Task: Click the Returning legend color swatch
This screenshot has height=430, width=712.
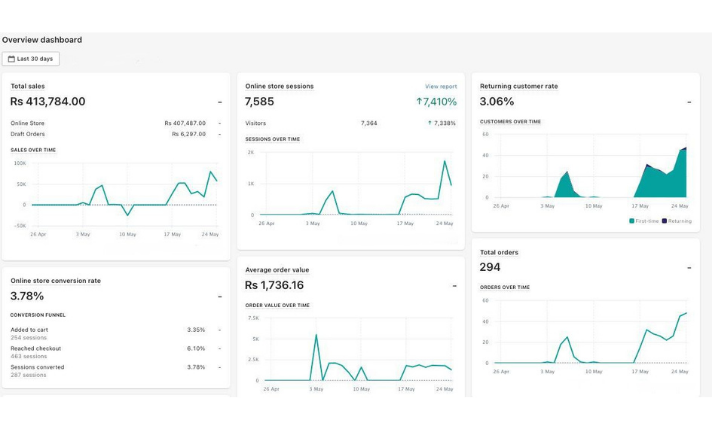Action: tap(664, 220)
